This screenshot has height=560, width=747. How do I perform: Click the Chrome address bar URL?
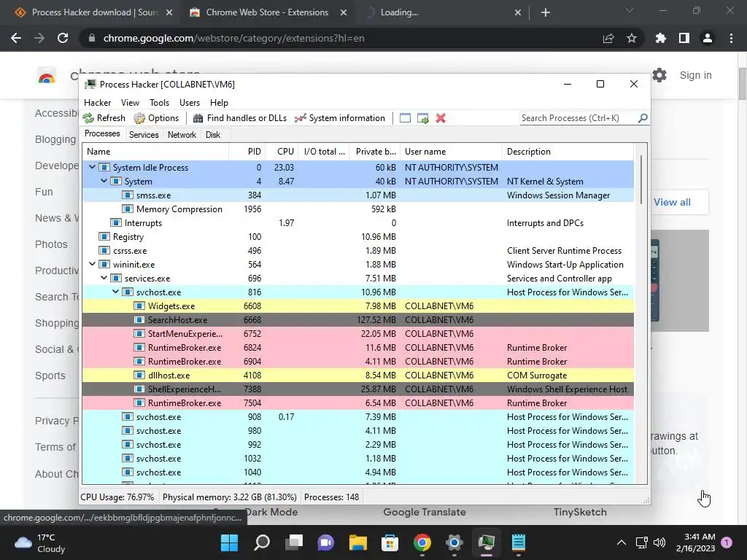pyautogui.click(x=234, y=38)
